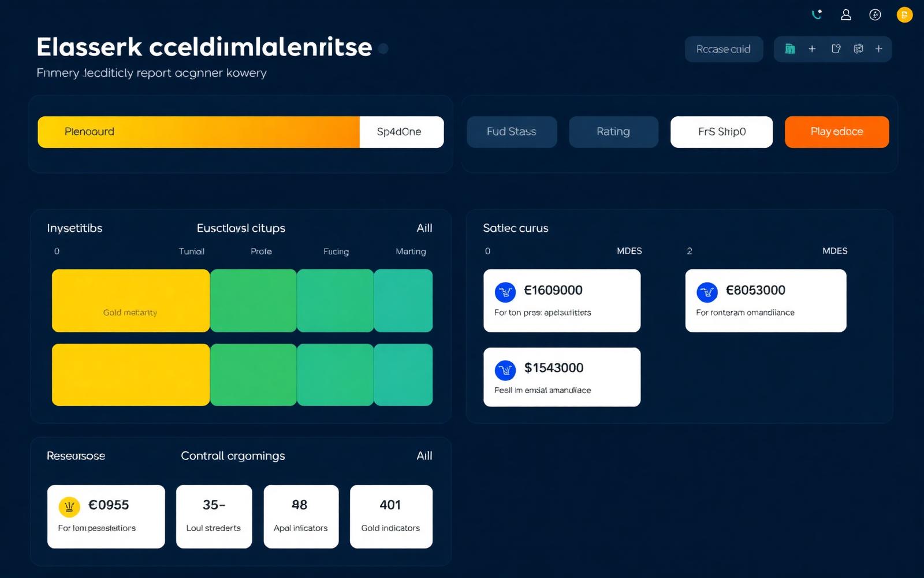Screen dimensions: 924x578
Task: Click the yellow crown icon beside €0955
Action: (69, 507)
